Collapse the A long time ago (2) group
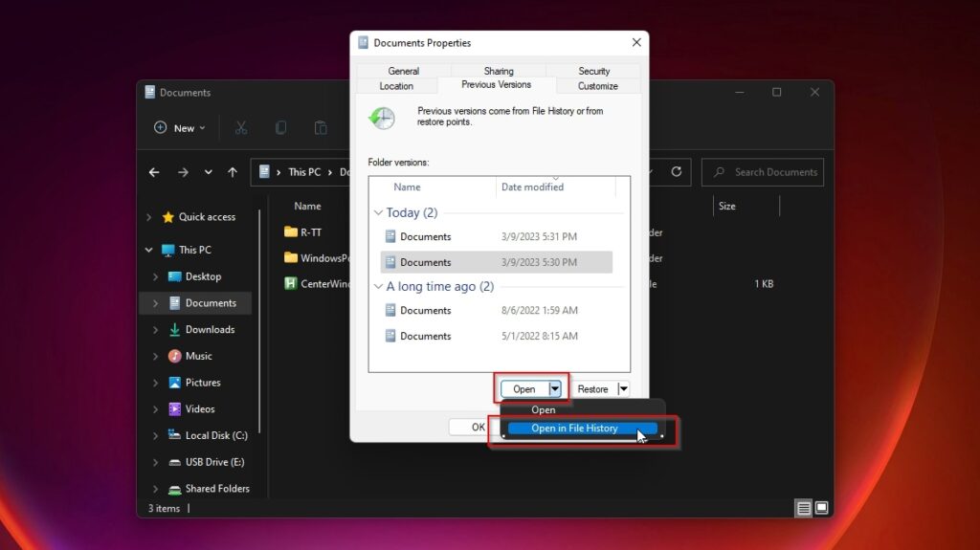 click(378, 286)
